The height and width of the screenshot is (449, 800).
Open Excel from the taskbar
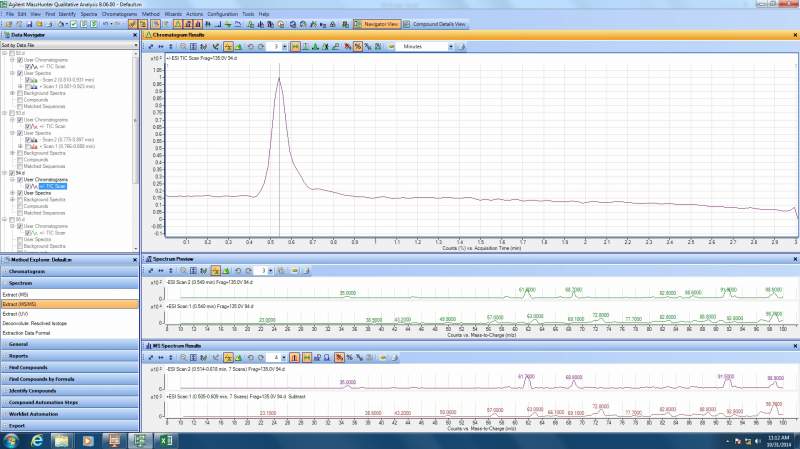coord(166,440)
